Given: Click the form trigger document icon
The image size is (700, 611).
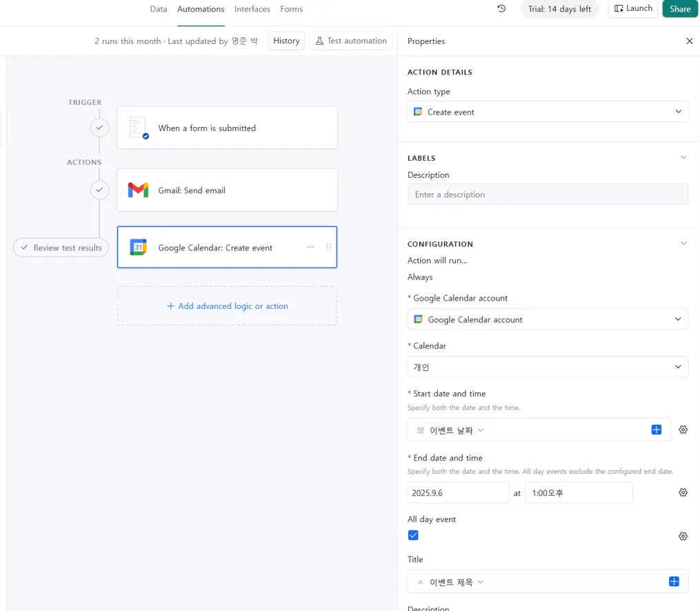Looking at the screenshot, I should tap(139, 128).
